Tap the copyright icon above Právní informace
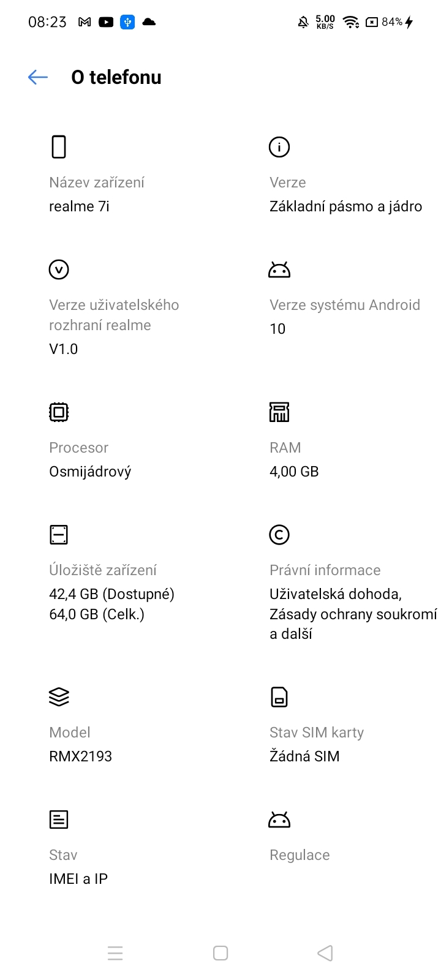The image size is (441, 980). pos(279,534)
